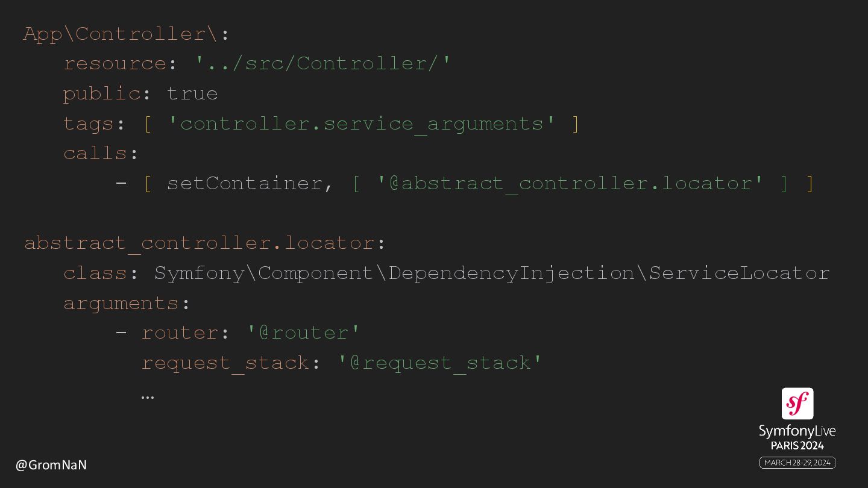Click the 'controller.service_arguments' tag string
This screenshot has height=488, width=868.
[x=362, y=124]
